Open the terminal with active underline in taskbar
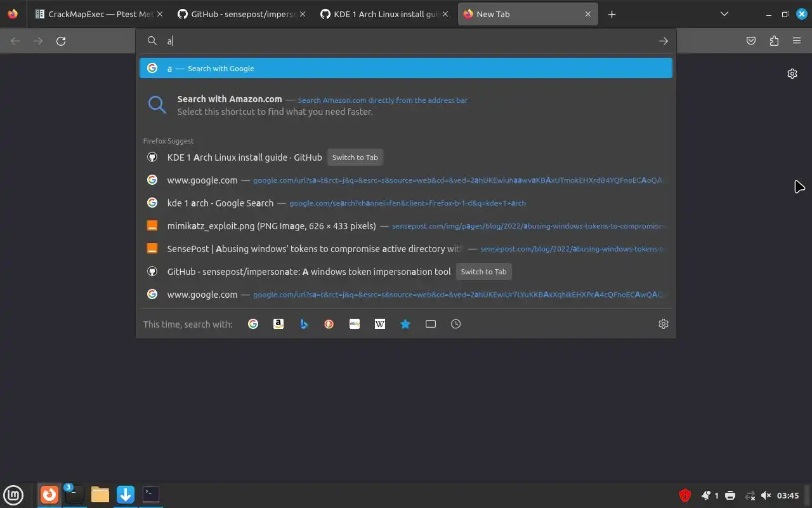 151,495
